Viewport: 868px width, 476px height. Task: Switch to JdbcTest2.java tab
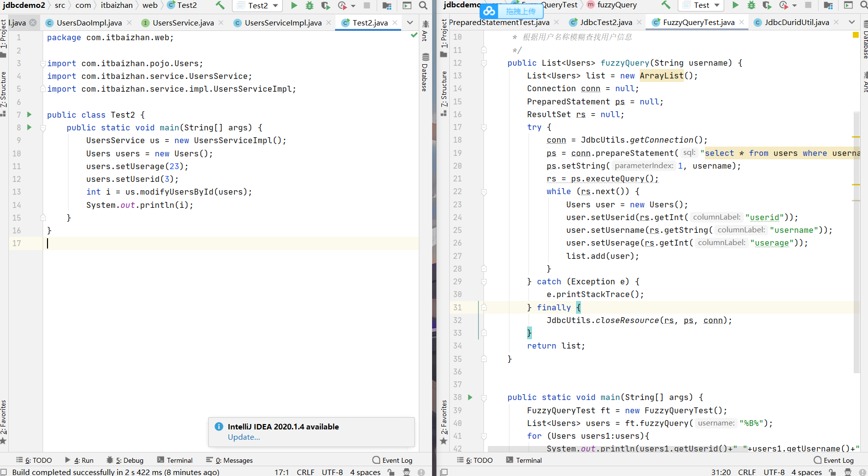point(606,22)
